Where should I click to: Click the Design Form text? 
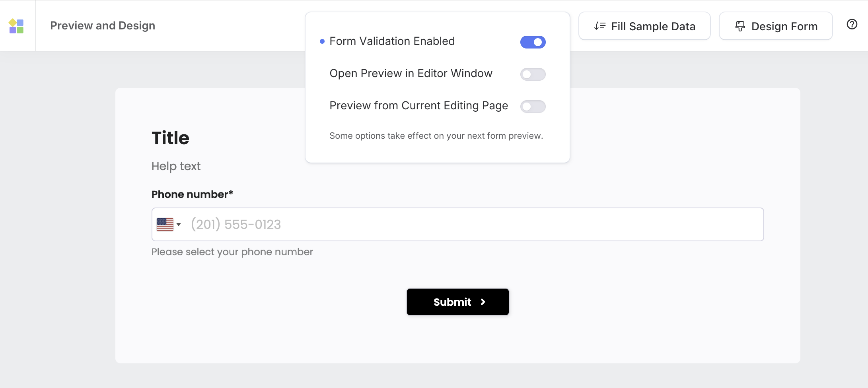pyautogui.click(x=784, y=27)
